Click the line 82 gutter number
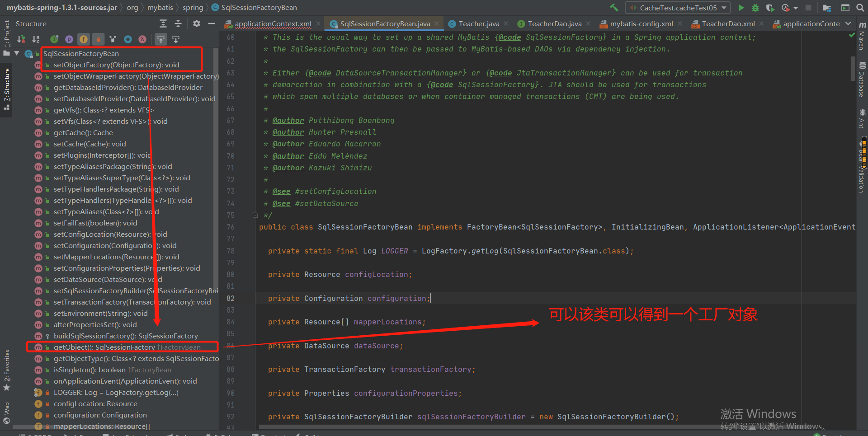 point(231,298)
